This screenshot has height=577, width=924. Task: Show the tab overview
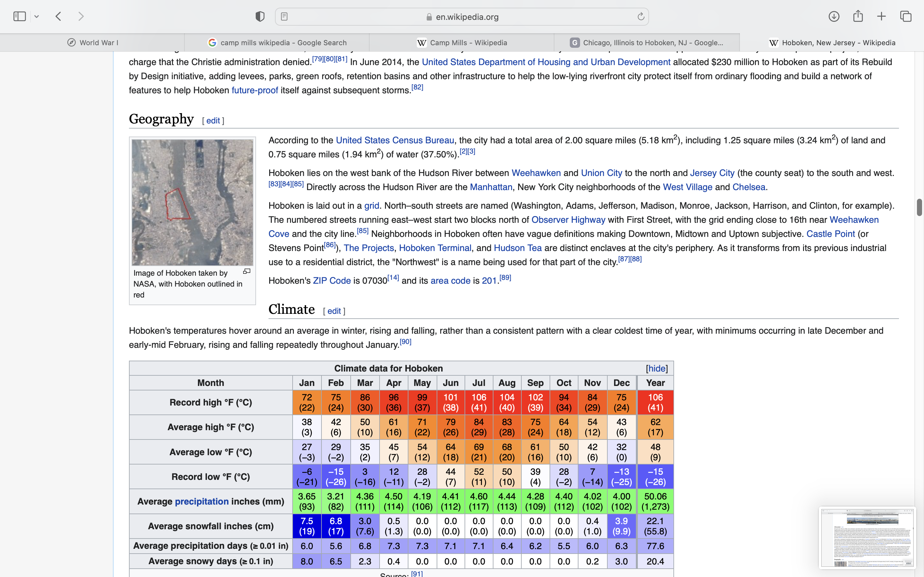(x=906, y=16)
